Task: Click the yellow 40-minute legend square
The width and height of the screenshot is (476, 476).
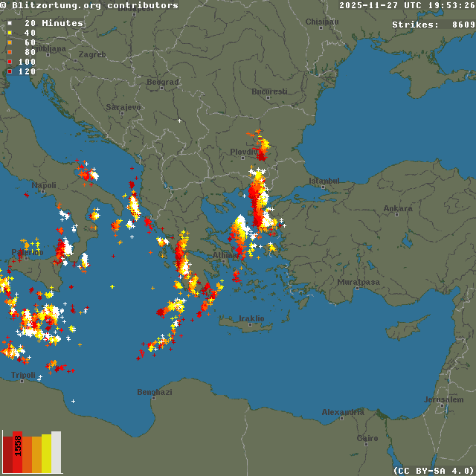Action: click(x=10, y=33)
